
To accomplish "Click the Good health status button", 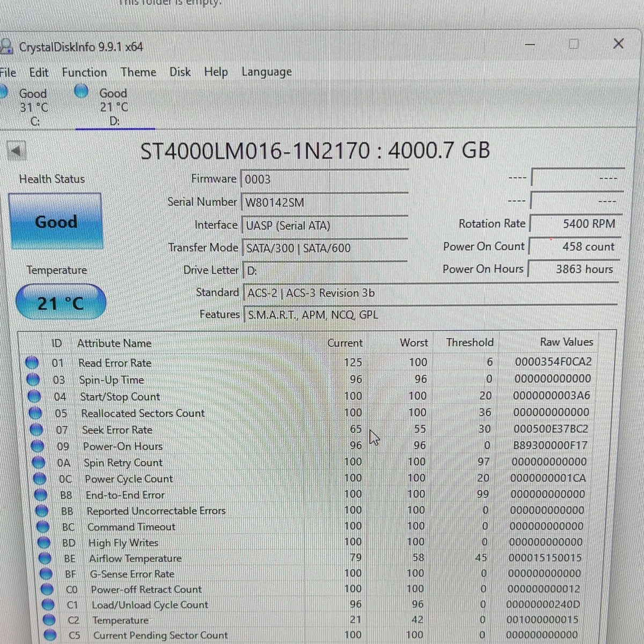I will point(55,221).
